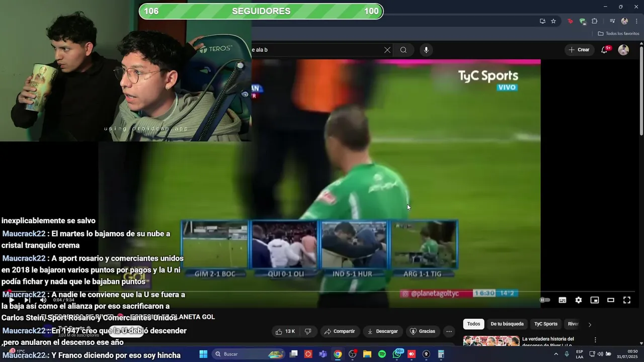This screenshot has height=362, width=644.
Task: Select De tu búsqueda filter chip
Action: (507, 324)
